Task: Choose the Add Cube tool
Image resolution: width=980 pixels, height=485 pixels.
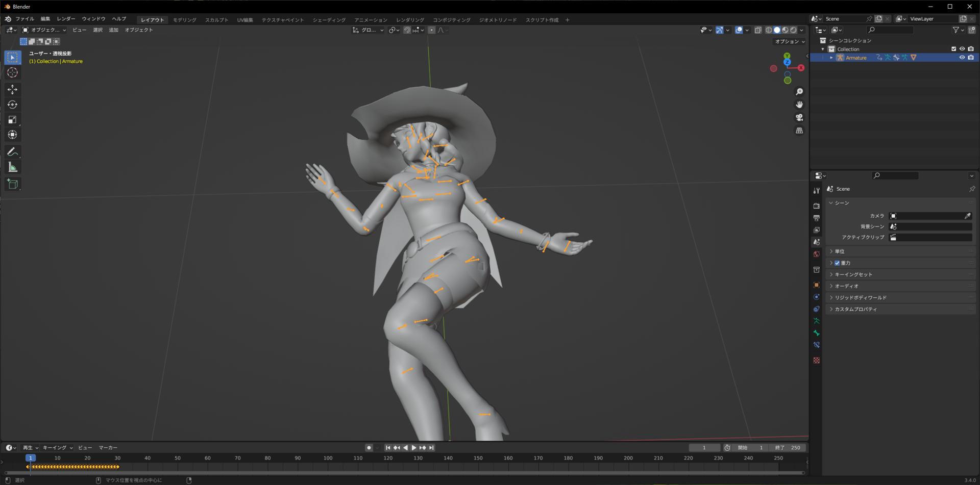Action: 13,184
